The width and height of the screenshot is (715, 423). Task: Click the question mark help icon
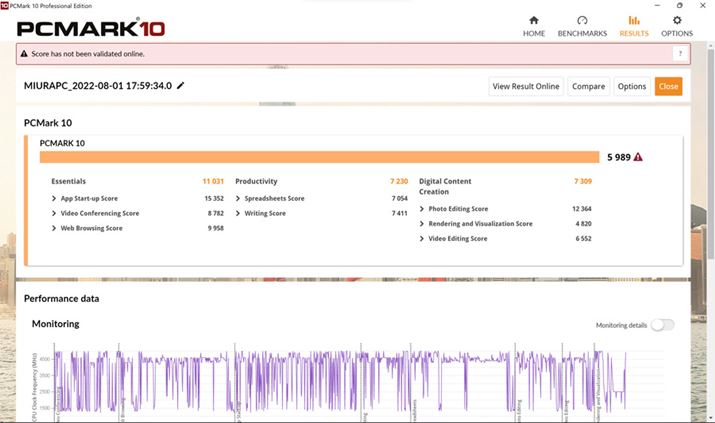tap(680, 54)
